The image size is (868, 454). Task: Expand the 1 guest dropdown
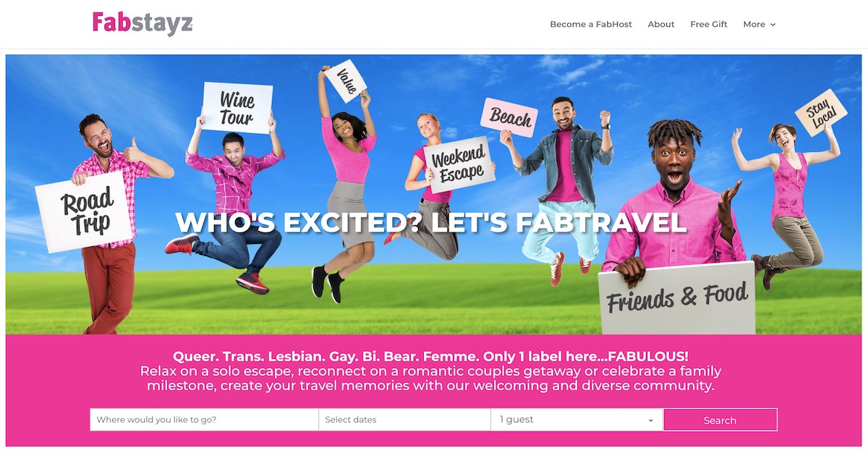(576, 419)
